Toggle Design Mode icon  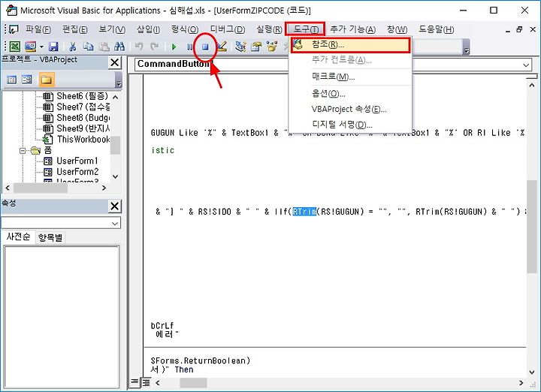pos(222,47)
